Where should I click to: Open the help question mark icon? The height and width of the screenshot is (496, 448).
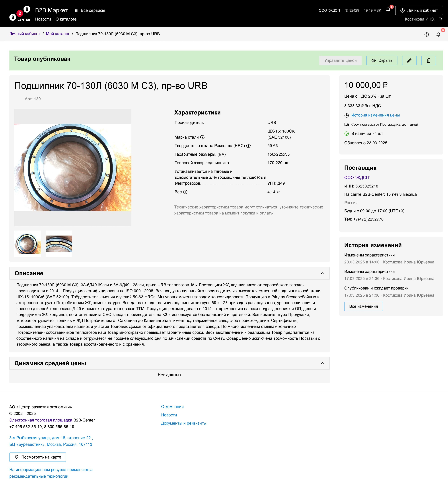[427, 35]
